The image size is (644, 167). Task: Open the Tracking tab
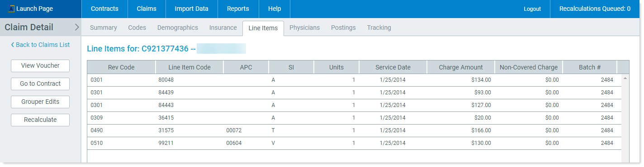click(379, 28)
